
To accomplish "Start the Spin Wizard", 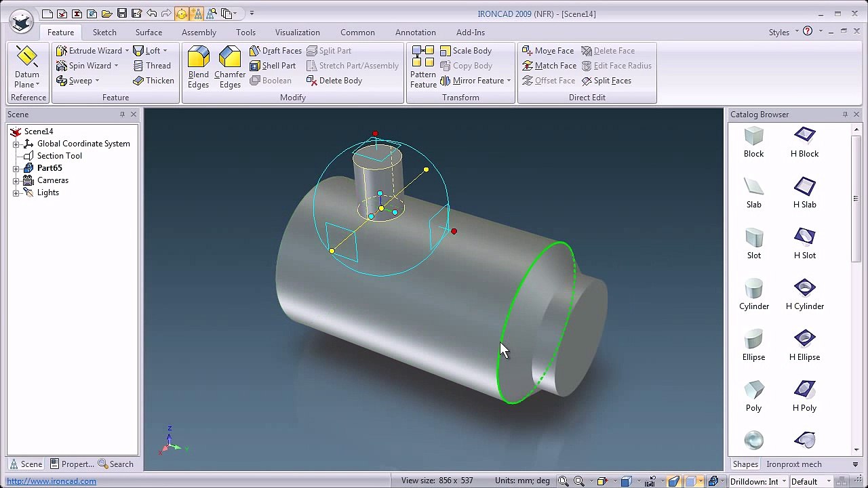I will [x=84, y=66].
